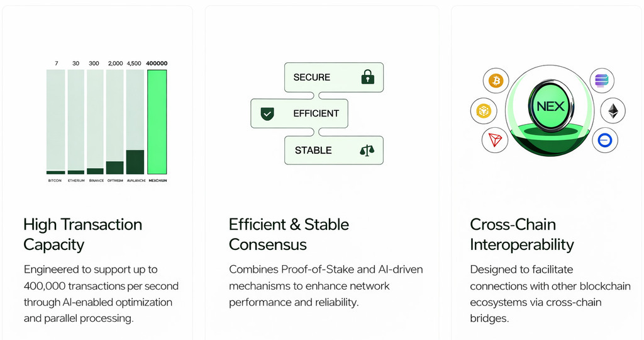The width and height of the screenshot is (644, 340).
Task: Click the Ethereum diamond icon
Action: (x=613, y=111)
